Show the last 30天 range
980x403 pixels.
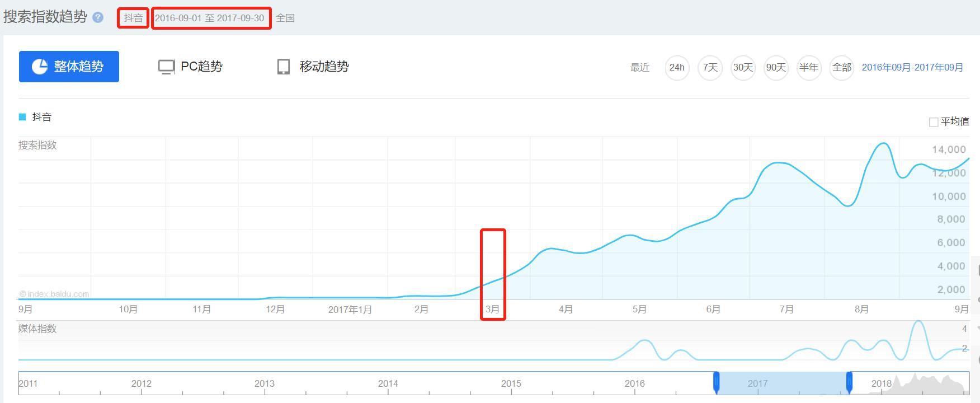pyautogui.click(x=743, y=67)
